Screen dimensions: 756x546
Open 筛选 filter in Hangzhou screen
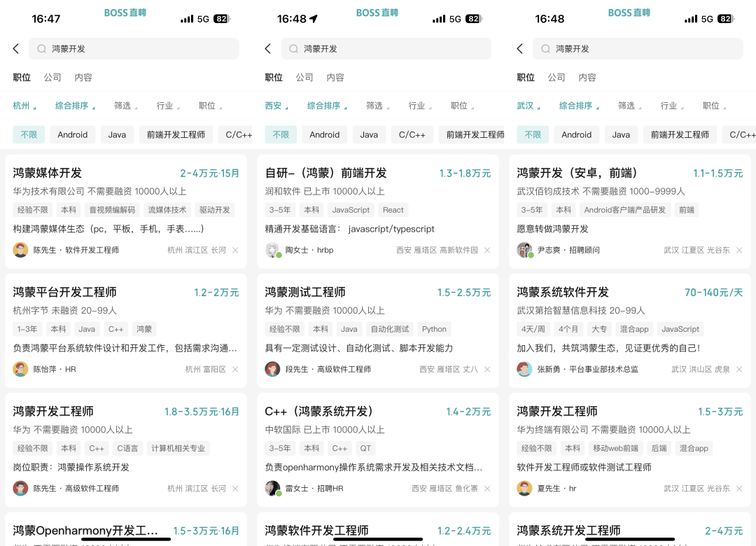point(125,106)
